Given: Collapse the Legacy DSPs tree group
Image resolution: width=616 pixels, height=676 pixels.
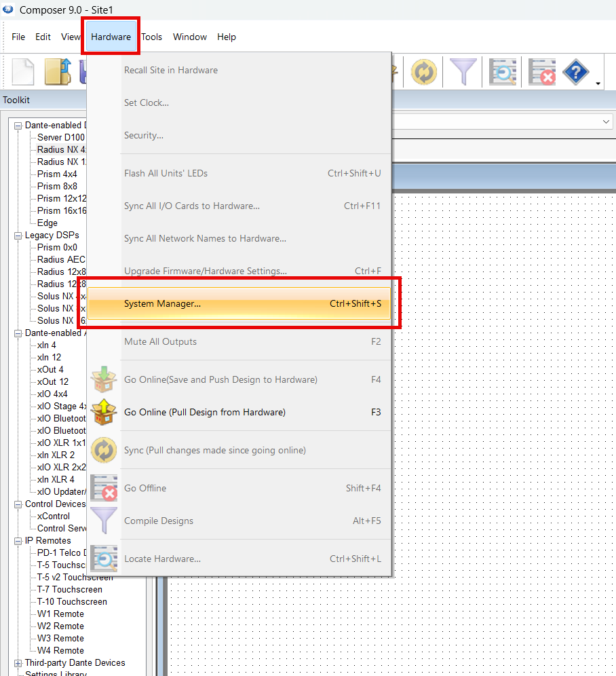Looking at the screenshot, I should (x=18, y=236).
